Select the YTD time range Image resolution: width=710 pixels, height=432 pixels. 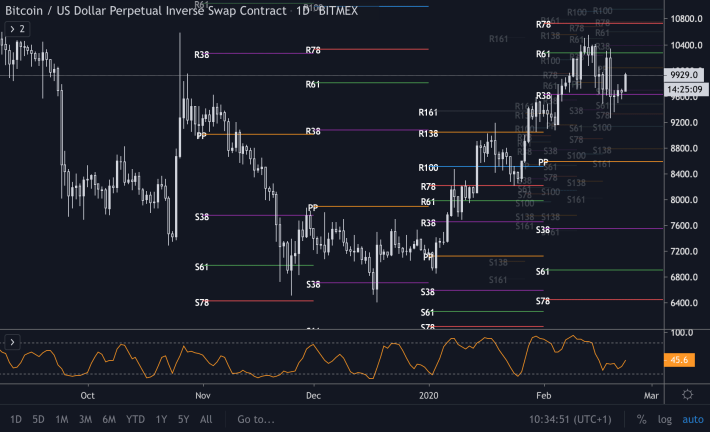135,419
